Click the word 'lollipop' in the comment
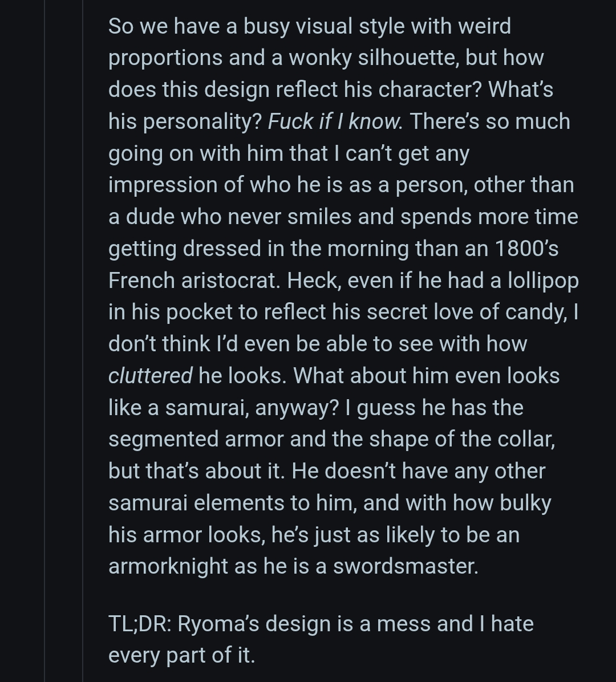 pyautogui.click(x=535, y=281)
